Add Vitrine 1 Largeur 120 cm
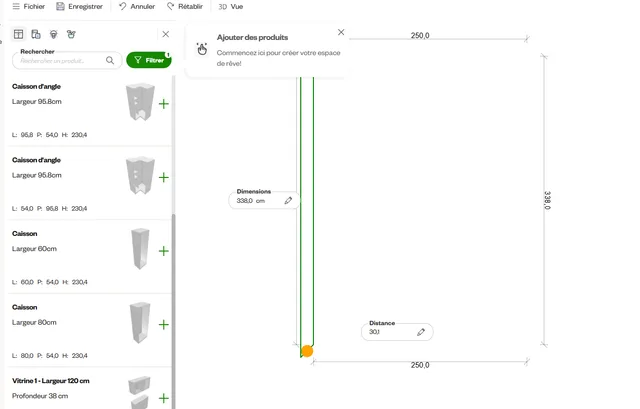640x409 pixels. pyautogui.click(x=164, y=398)
